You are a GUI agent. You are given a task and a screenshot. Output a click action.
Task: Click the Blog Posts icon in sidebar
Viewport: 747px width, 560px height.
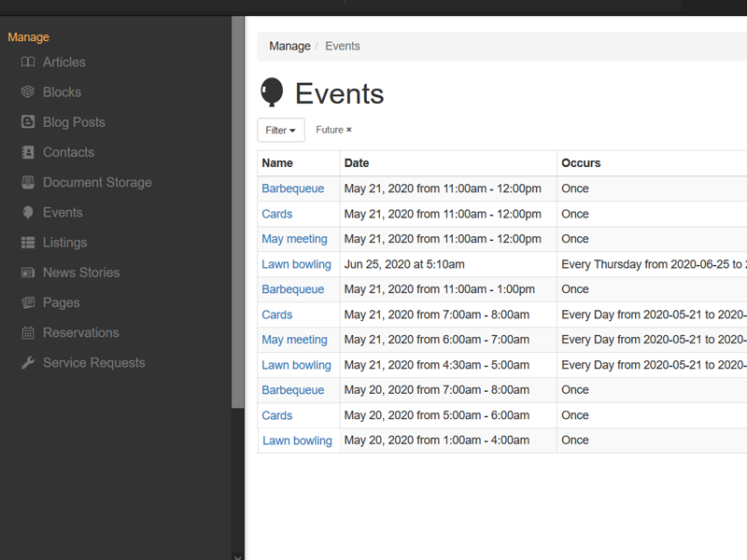tap(28, 122)
